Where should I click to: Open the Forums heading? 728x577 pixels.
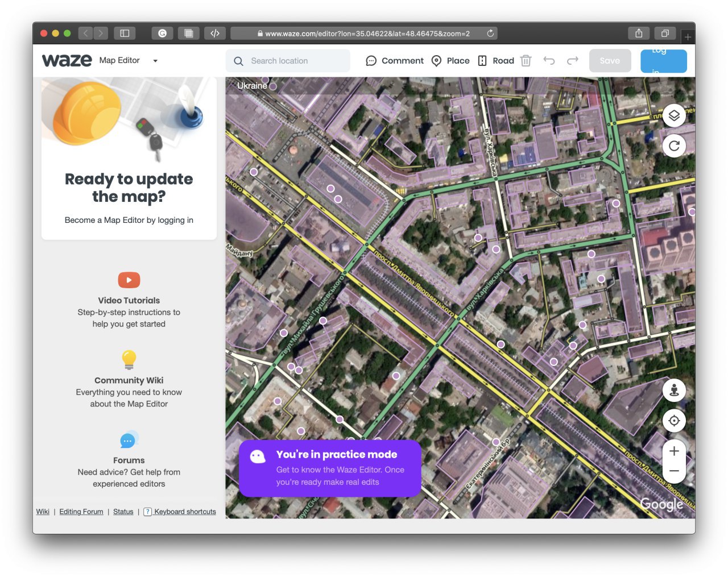pyautogui.click(x=129, y=460)
